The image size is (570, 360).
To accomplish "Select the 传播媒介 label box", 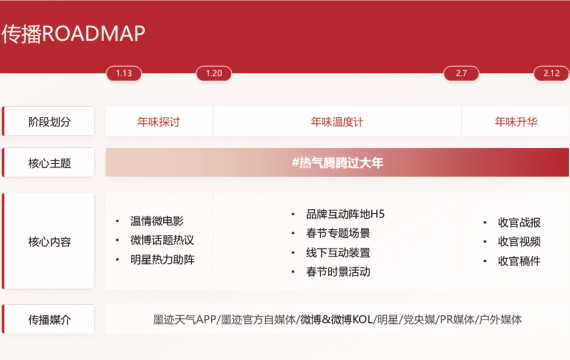I will pos(49,319).
